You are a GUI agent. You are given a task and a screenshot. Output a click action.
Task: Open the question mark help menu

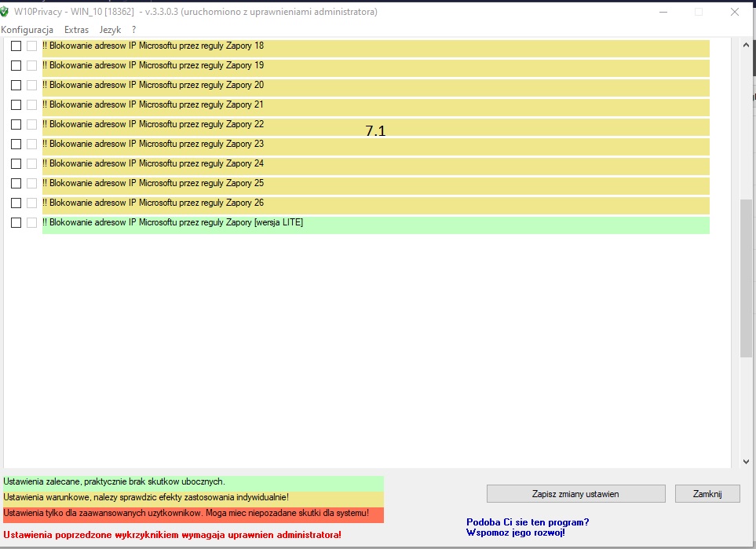coord(133,30)
